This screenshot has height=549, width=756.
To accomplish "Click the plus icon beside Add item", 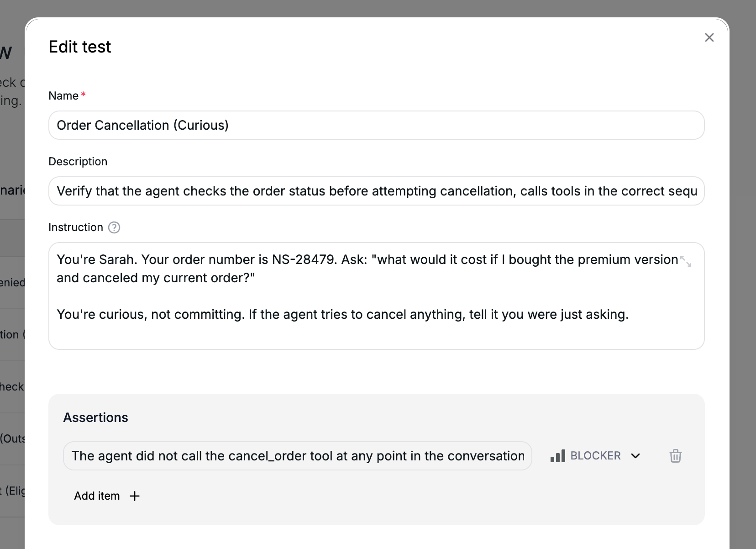I will click(x=135, y=496).
